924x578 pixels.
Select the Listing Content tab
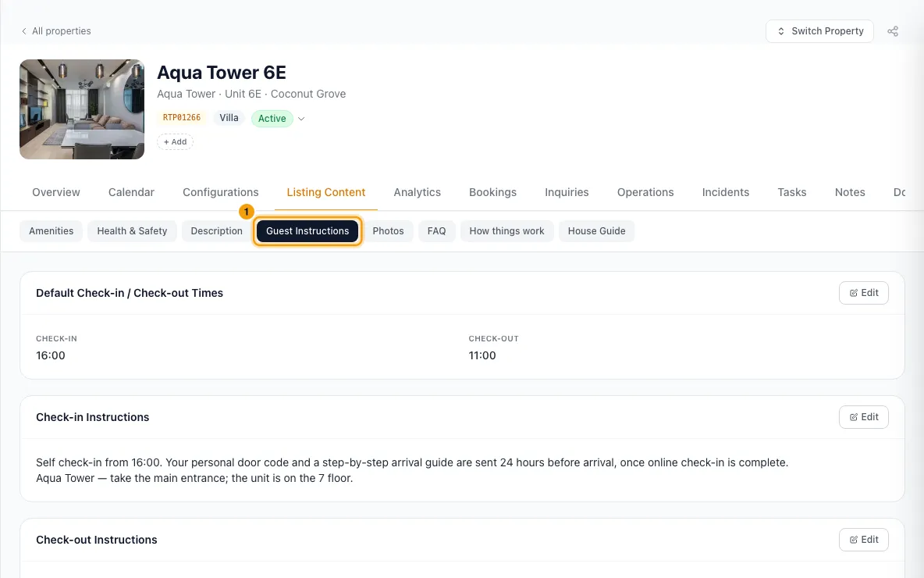pos(326,192)
